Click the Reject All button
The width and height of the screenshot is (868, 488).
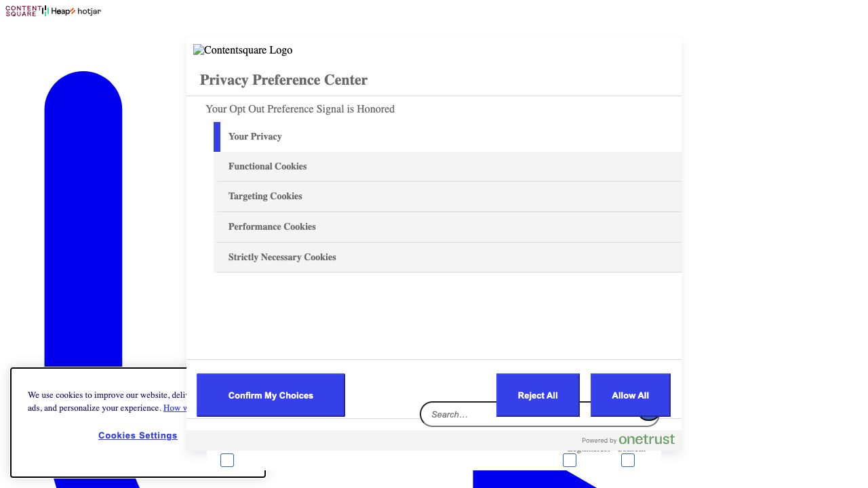click(x=537, y=395)
